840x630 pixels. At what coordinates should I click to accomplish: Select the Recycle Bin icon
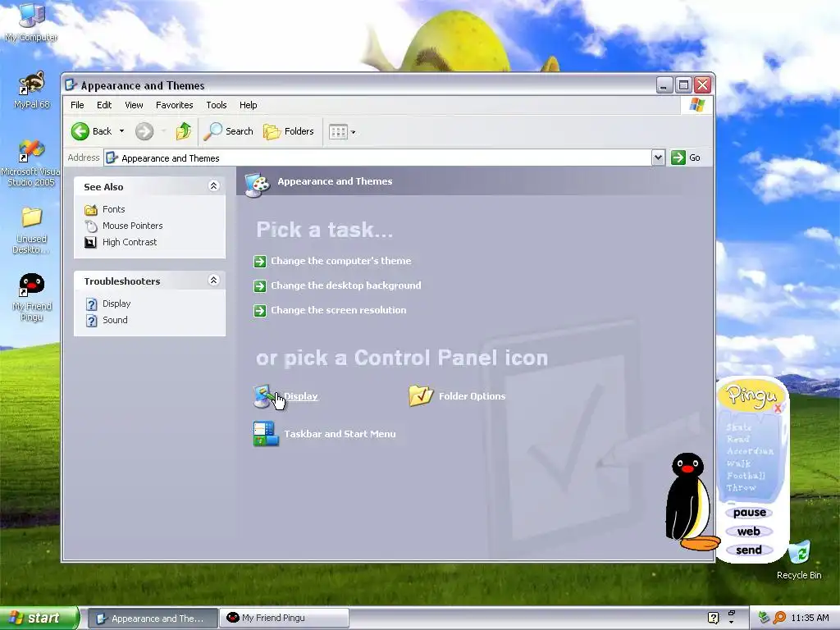coord(799,559)
